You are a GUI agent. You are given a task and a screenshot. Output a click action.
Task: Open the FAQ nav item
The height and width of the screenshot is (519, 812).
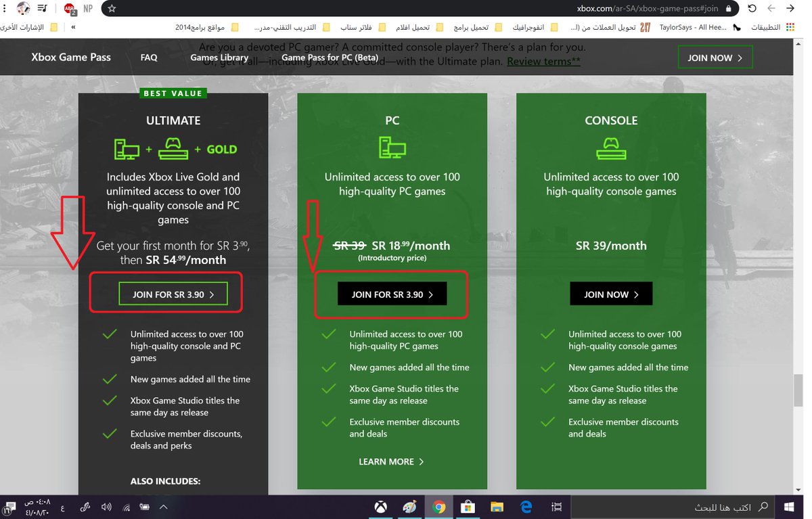pyautogui.click(x=149, y=58)
